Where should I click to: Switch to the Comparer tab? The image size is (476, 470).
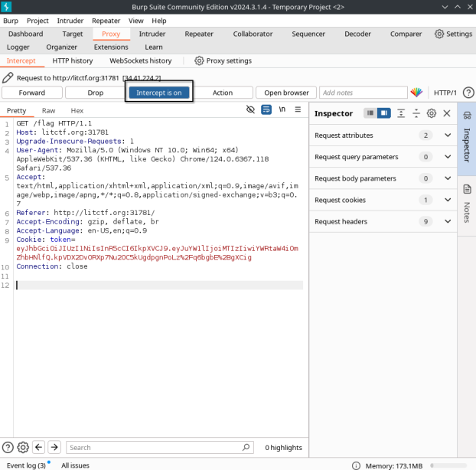click(406, 34)
